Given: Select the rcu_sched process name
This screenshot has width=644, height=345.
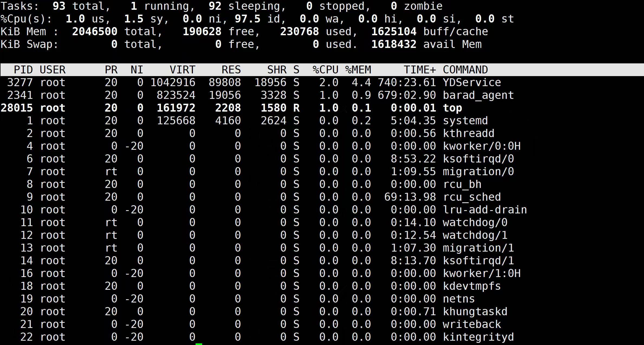Looking at the screenshot, I should click(x=472, y=197).
